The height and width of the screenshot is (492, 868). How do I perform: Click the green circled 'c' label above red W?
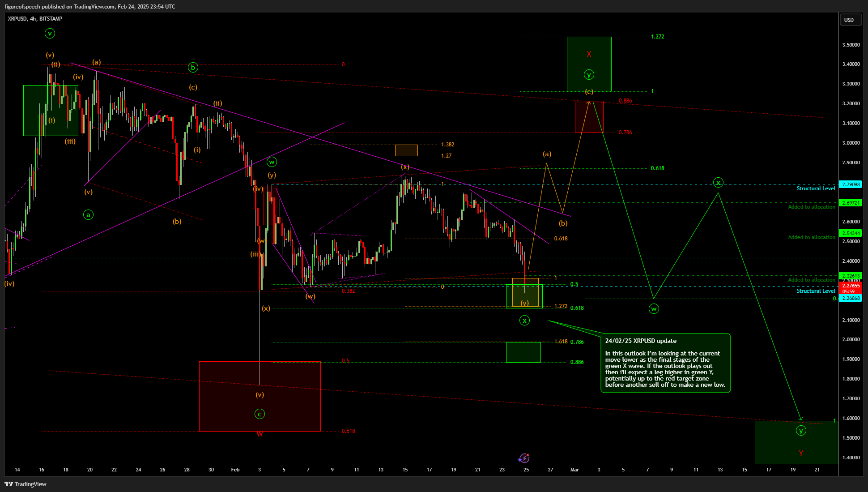point(260,414)
